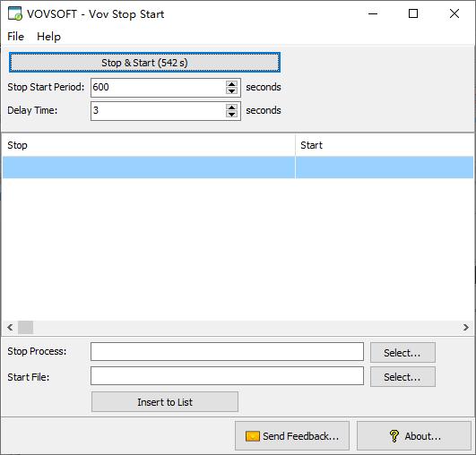Image resolution: width=476 pixels, height=455 pixels.
Task: Click Select... next to Stop Process
Action: click(x=402, y=353)
